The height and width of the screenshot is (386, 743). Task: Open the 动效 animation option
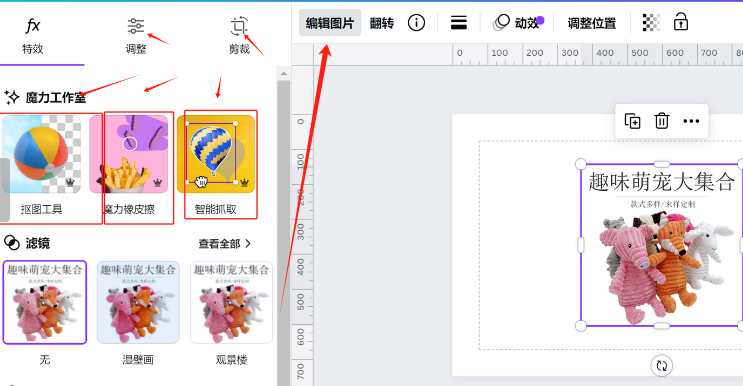click(x=518, y=23)
